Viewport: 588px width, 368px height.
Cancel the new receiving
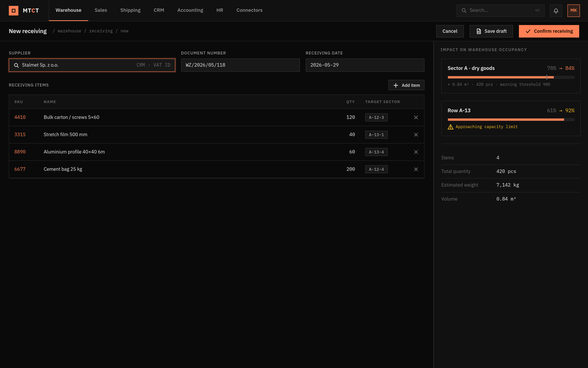(450, 31)
